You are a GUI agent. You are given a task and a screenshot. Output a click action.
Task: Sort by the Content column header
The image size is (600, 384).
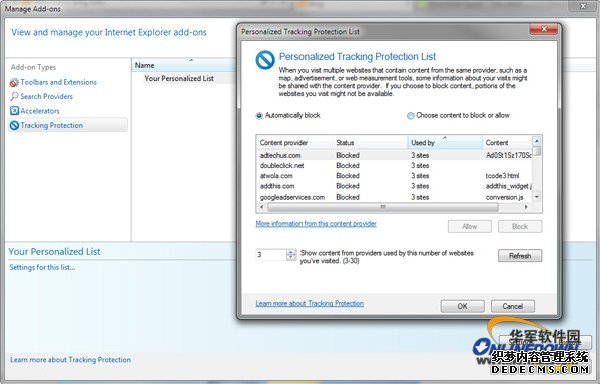coord(507,143)
